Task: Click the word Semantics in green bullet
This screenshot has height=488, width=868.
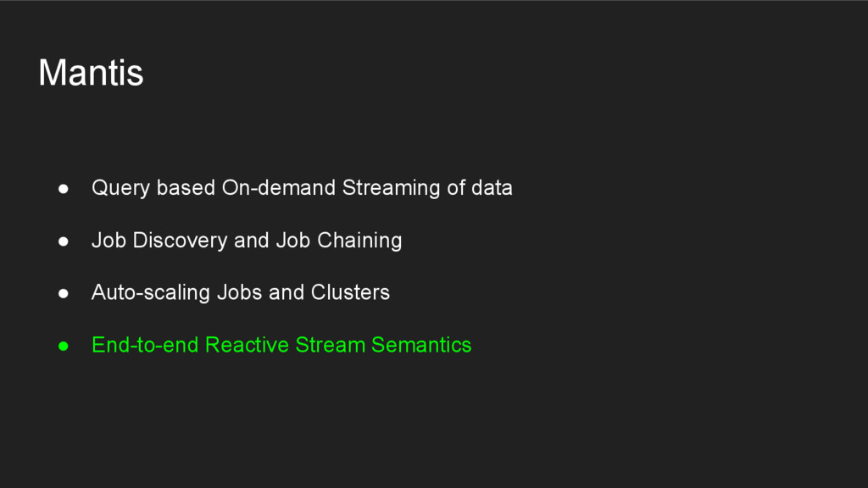Action: (421, 346)
